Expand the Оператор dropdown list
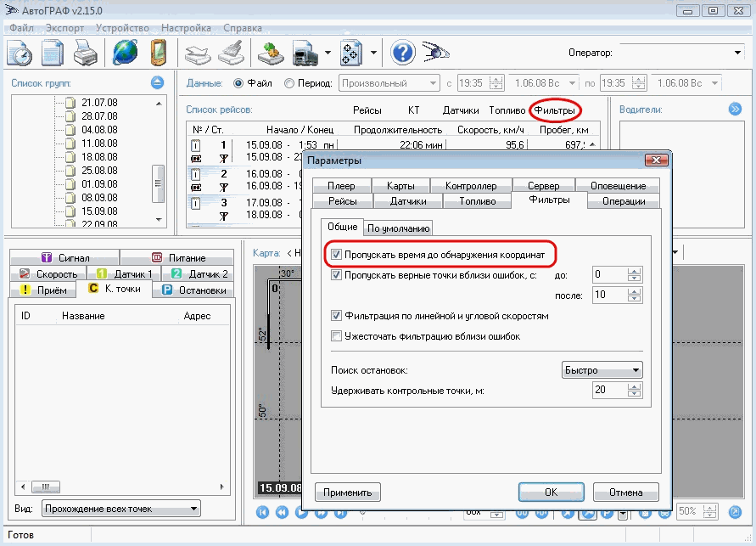 [x=736, y=53]
